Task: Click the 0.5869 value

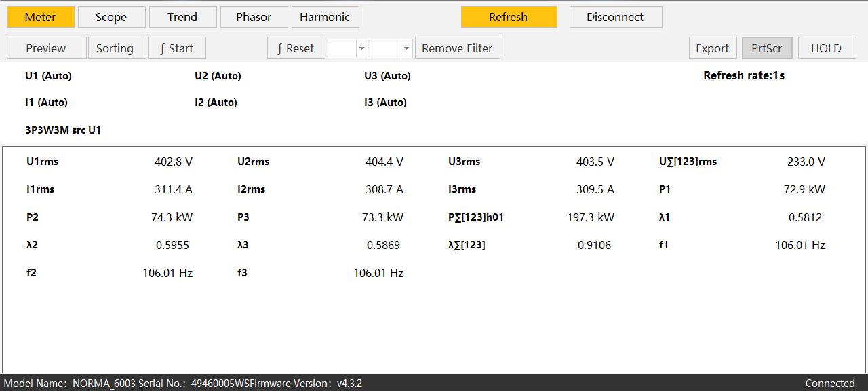Action: coord(383,245)
